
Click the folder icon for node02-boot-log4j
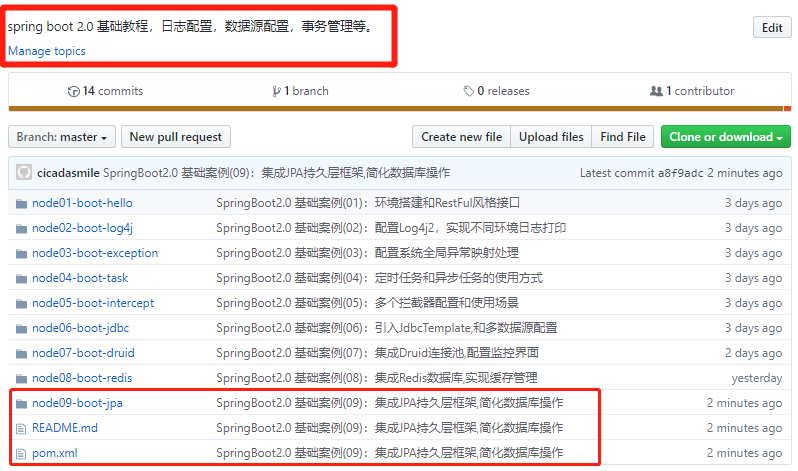tap(21, 229)
